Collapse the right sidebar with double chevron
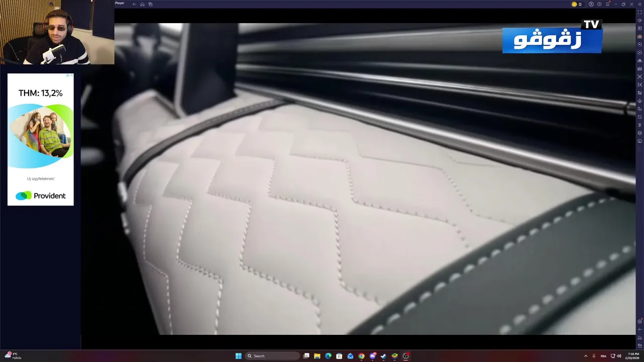 (639, 4)
